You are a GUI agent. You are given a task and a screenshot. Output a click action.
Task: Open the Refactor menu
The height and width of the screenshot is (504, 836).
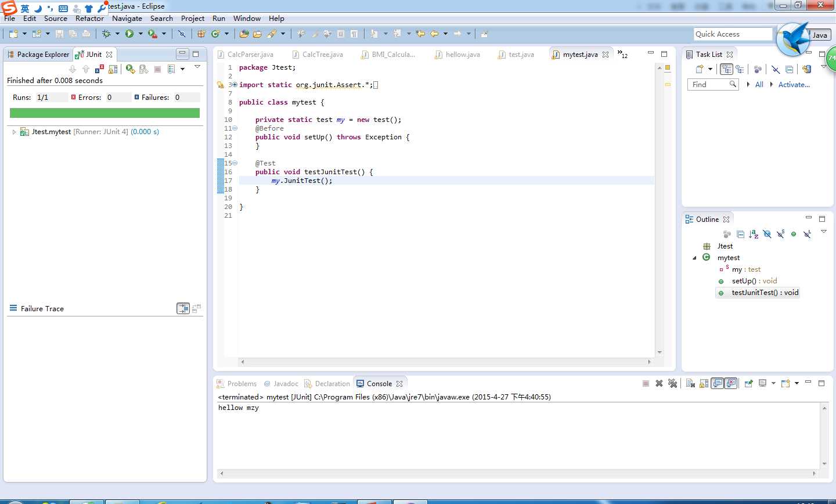click(x=89, y=19)
